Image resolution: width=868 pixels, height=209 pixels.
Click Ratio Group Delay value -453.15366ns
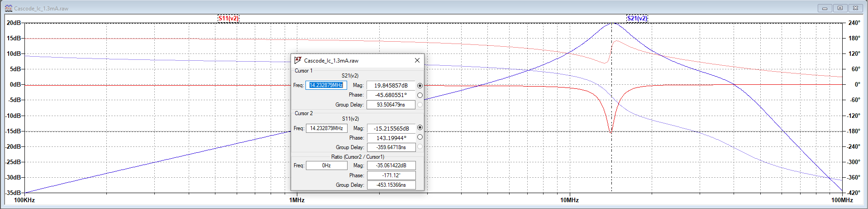391,185
